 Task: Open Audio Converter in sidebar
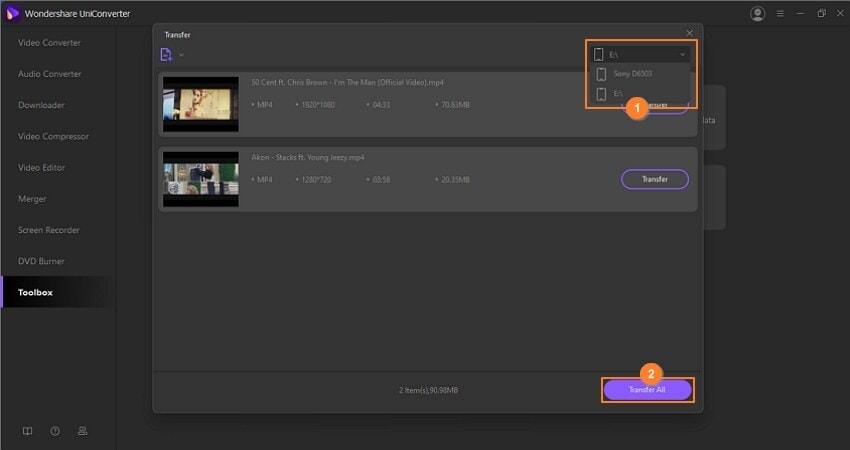click(x=49, y=74)
